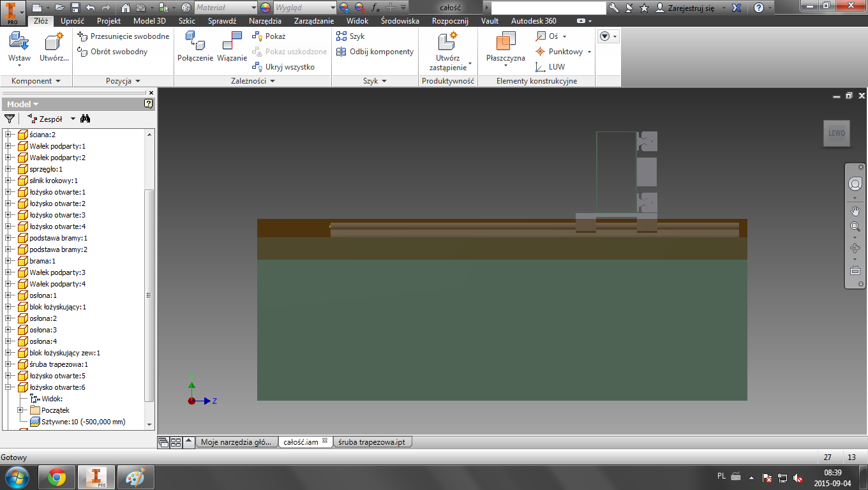
Task: Switch to the Model 3D ribbon tab
Action: pyautogui.click(x=149, y=21)
